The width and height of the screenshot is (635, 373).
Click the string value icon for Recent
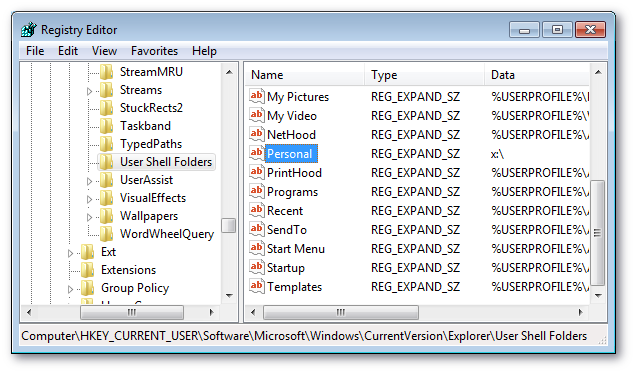pos(257,211)
